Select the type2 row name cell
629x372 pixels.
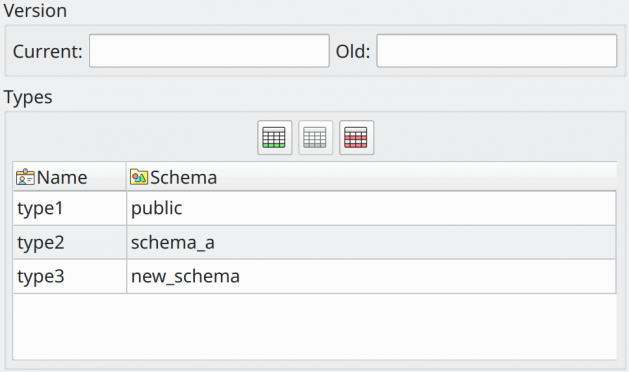coord(70,242)
